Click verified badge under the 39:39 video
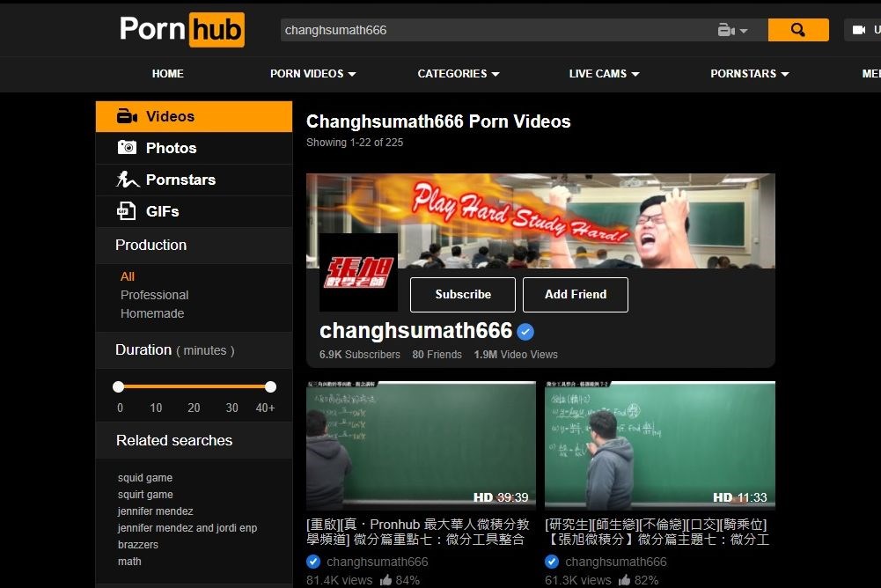The image size is (881, 588). (x=313, y=562)
